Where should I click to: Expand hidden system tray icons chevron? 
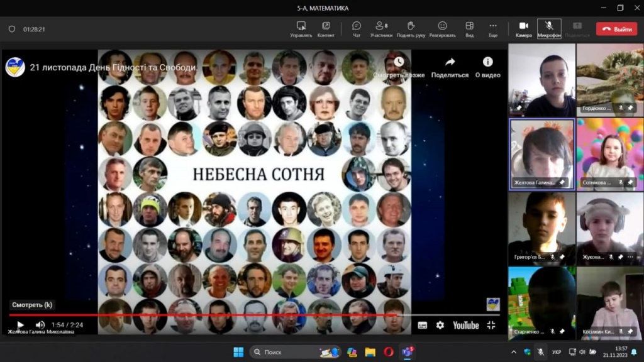tap(514, 352)
